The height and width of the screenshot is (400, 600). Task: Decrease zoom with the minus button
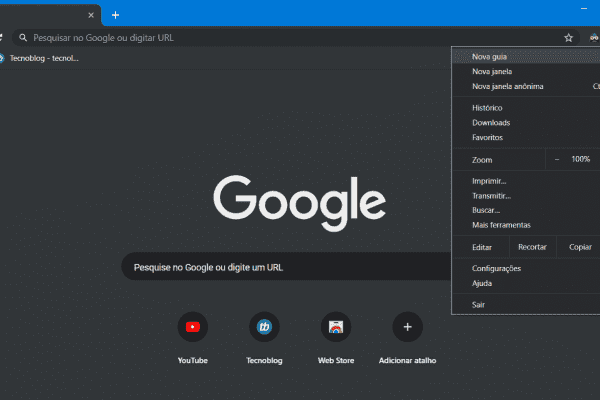[557, 159]
